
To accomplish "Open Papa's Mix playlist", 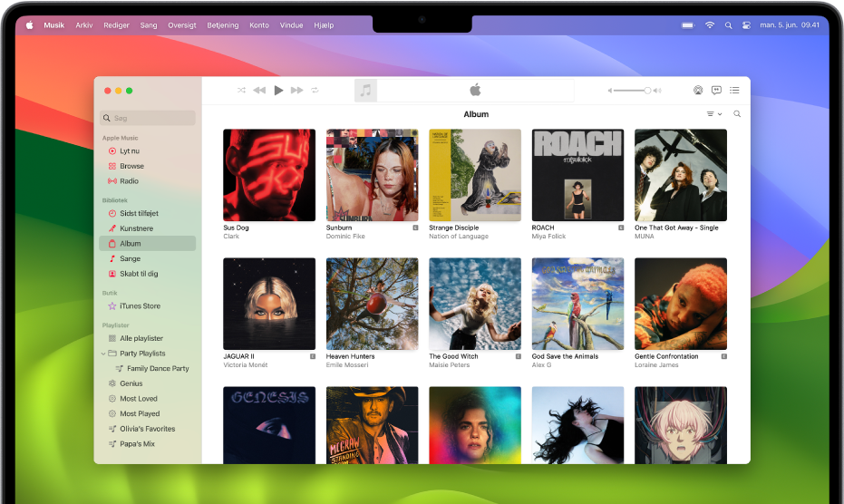I will (148, 444).
